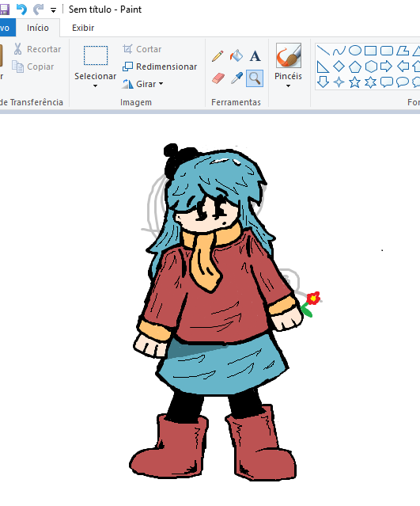Click the Copiar copy button

tap(33, 67)
